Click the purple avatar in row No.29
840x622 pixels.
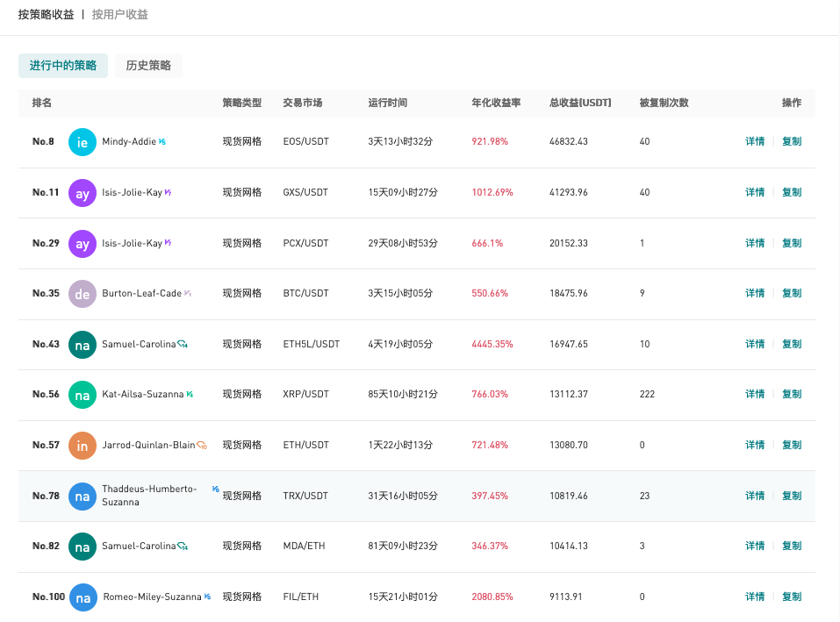(x=82, y=244)
